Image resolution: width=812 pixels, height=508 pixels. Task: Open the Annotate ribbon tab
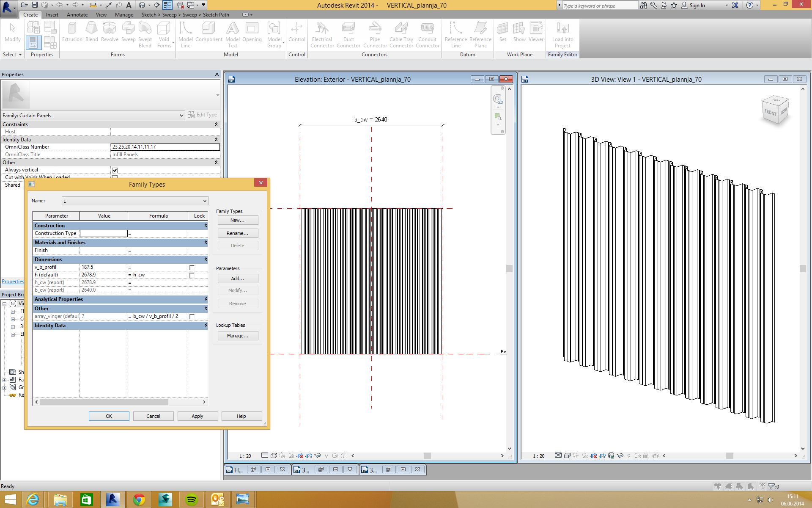coord(77,15)
